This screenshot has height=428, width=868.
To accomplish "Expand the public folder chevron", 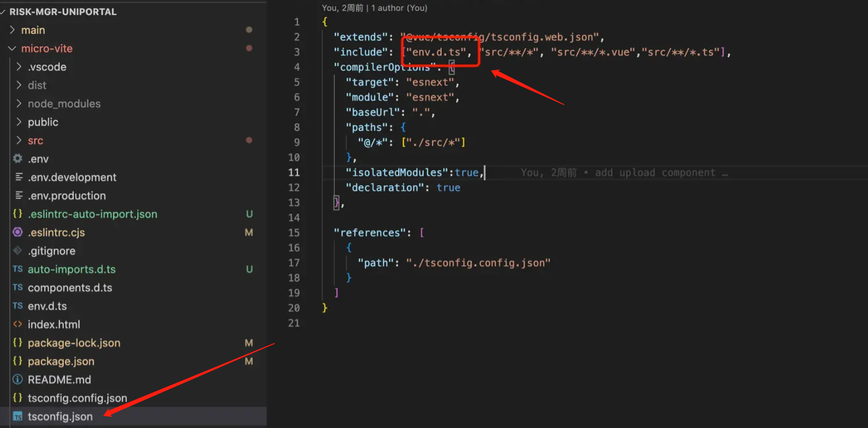I will 19,122.
